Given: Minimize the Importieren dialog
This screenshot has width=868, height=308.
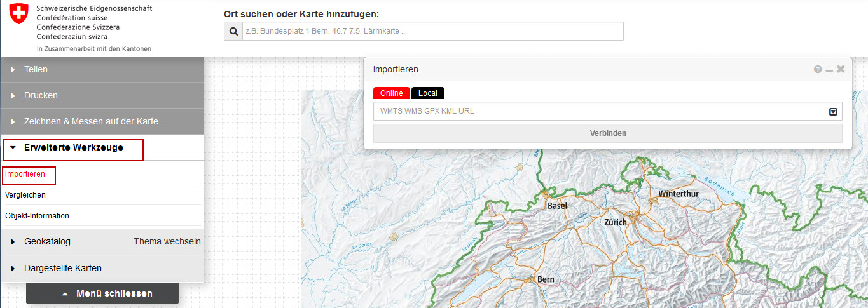Looking at the screenshot, I should click(829, 69).
